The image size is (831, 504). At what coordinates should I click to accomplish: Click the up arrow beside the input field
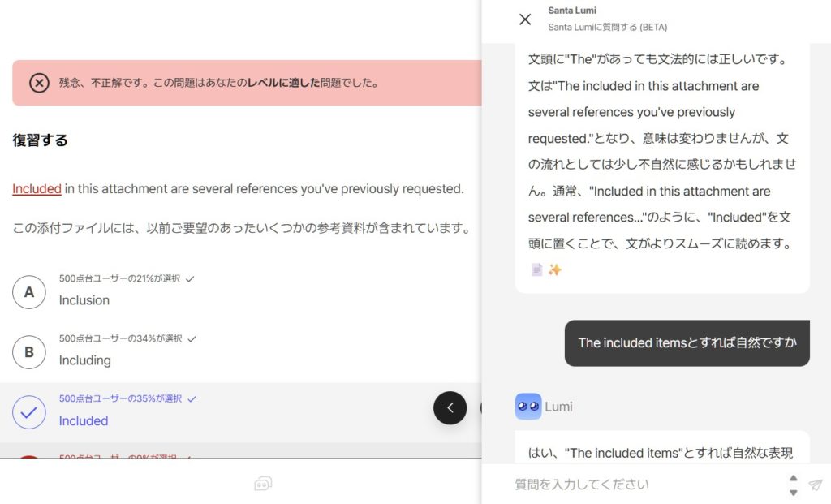click(793, 477)
